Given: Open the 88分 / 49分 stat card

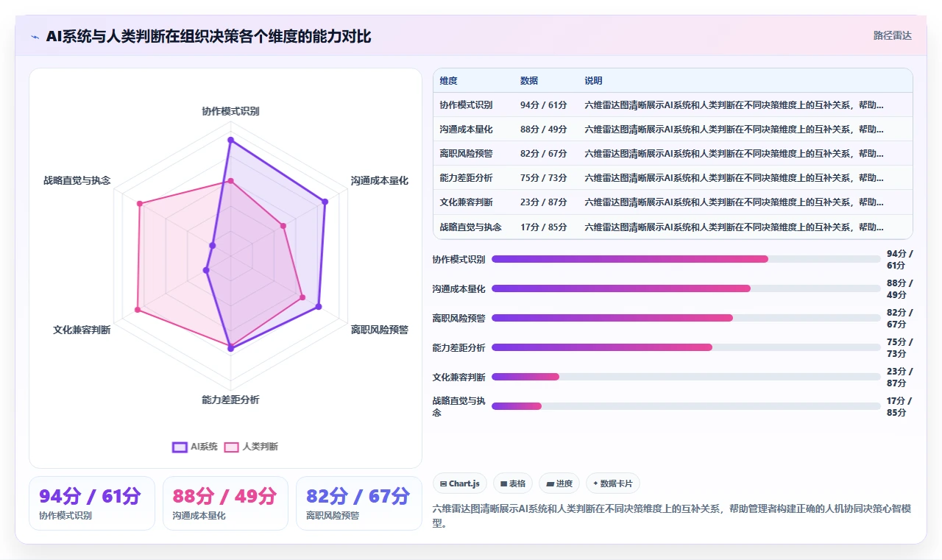Looking at the screenshot, I should coord(225,503).
